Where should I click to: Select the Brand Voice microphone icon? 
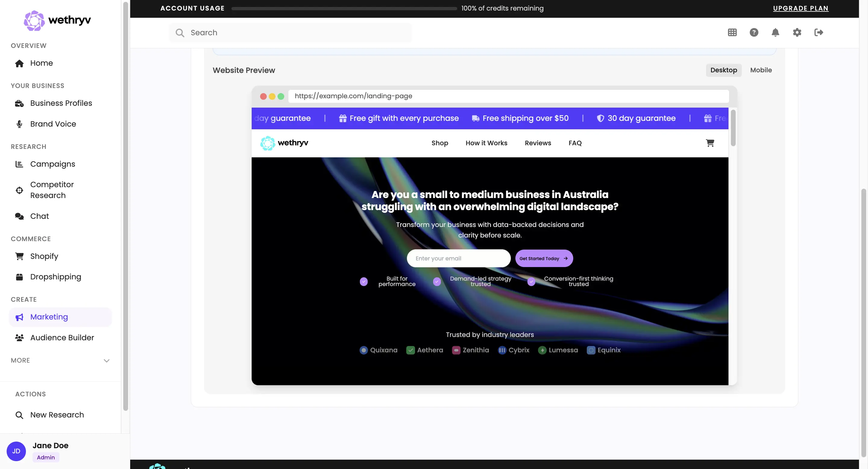point(19,124)
